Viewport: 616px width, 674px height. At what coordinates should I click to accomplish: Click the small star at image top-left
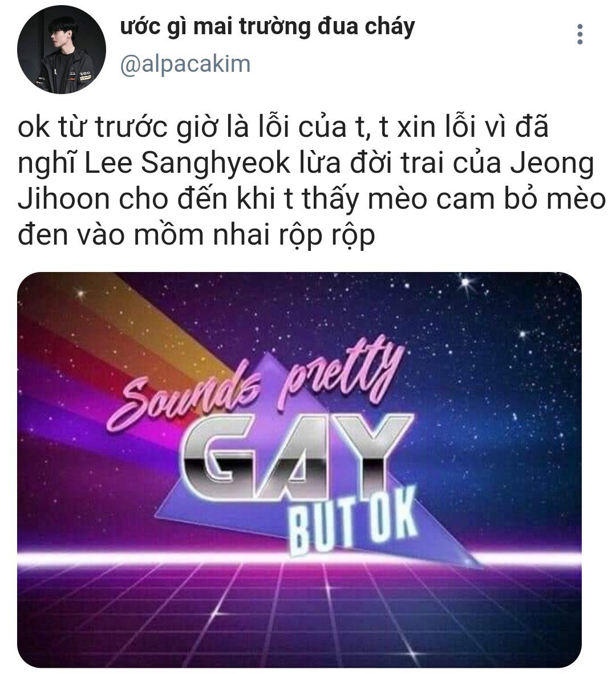pos(80,294)
